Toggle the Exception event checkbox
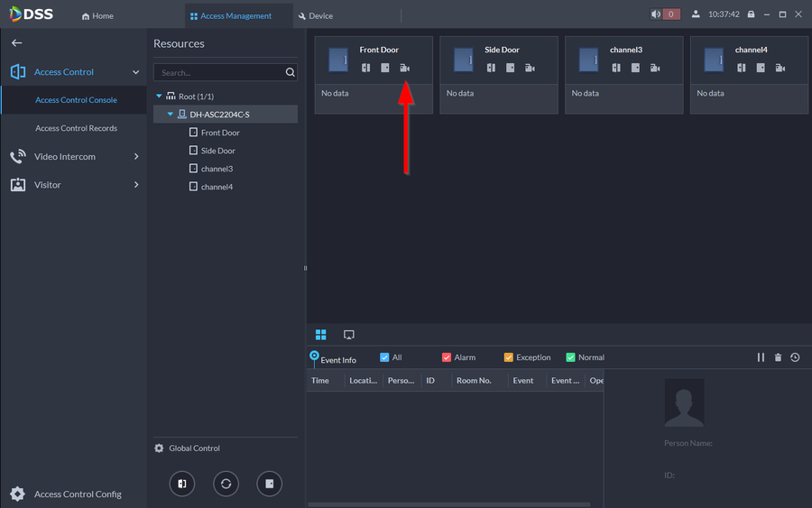The height and width of the screenshot is (508, 812). 508,358
